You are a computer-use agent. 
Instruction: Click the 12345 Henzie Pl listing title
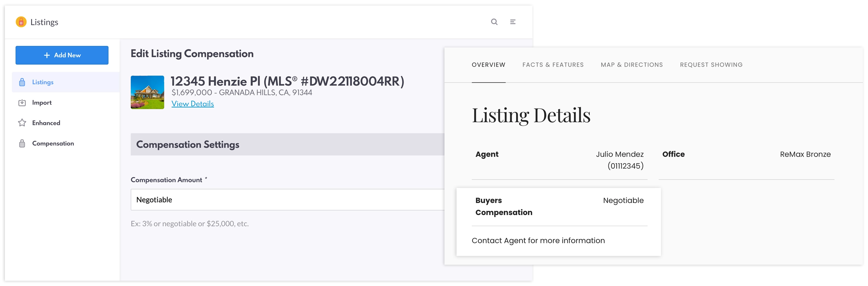click(x=287, y=81)
